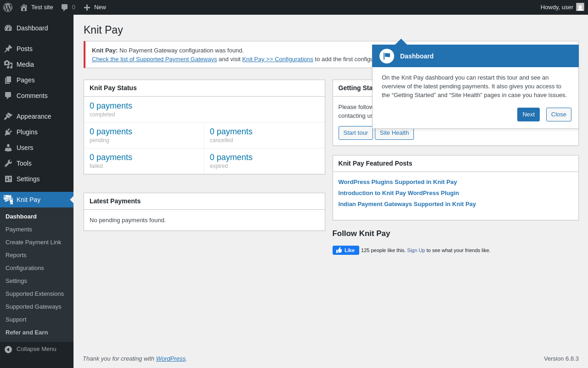Screen dimensions: 588x368
Task: Click the Media icon in sidebar
Action: 8,64
